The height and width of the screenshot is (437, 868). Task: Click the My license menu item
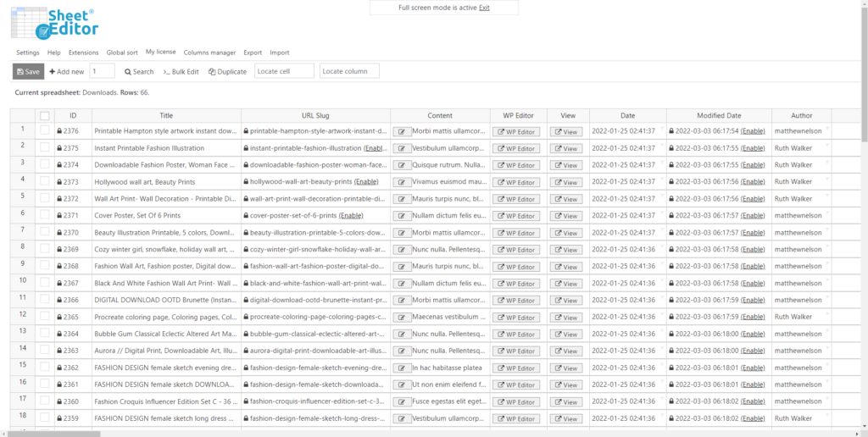tap(160, 52)
